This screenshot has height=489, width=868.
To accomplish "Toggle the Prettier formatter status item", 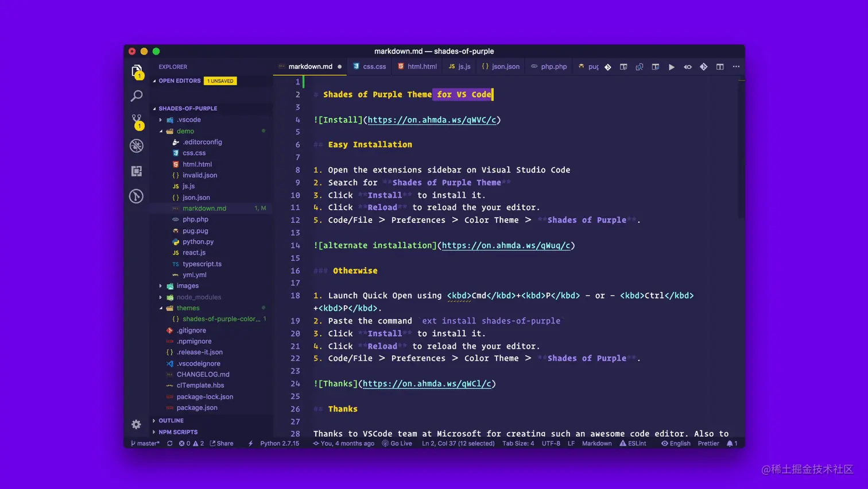I will pos(708,444).
